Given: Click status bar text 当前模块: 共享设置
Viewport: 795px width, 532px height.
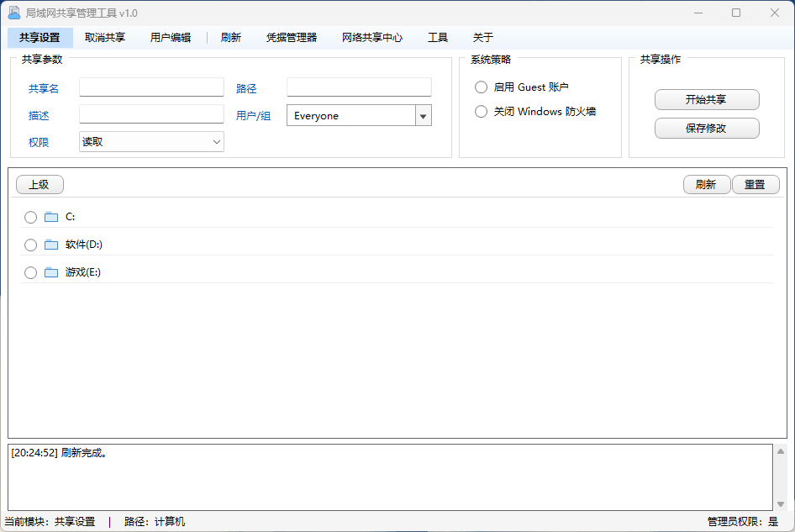Looking at the screenshot, I should tap(50, 522).
